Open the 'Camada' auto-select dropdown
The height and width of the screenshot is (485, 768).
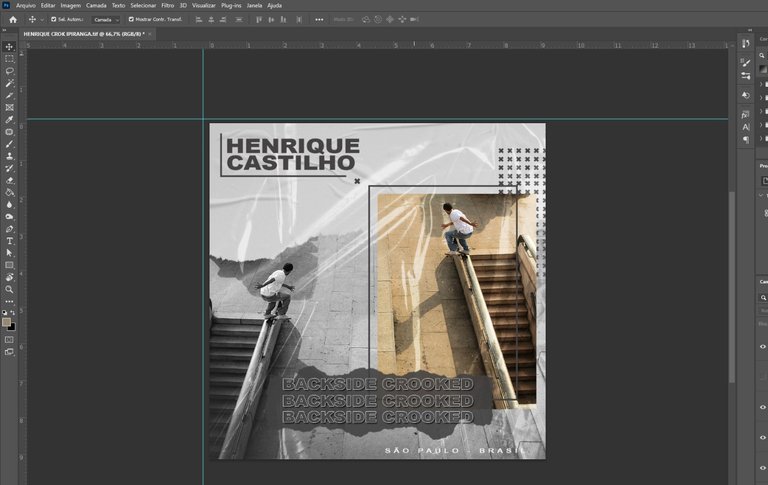[x=106, y=20]
